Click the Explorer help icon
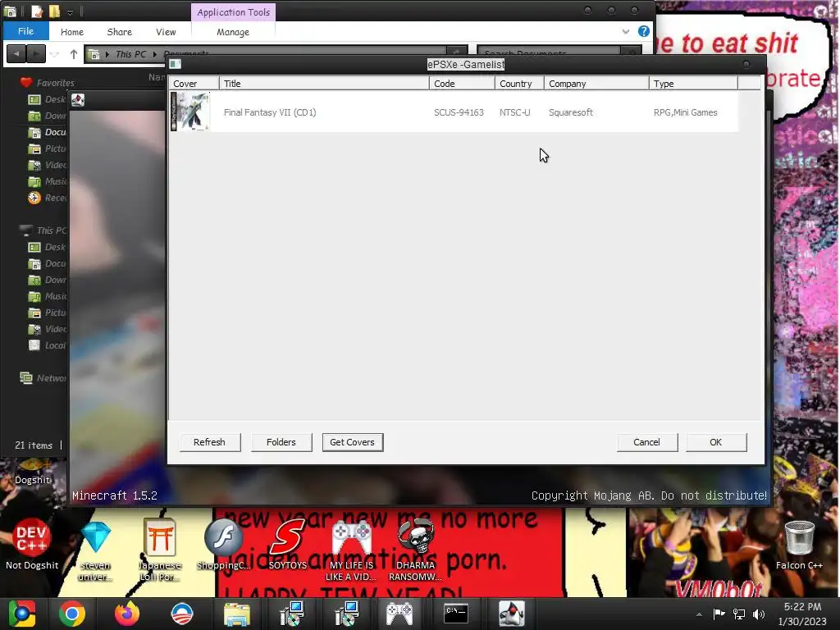The width and height of the screenshot is (840, 630). [x=644, y=31]
